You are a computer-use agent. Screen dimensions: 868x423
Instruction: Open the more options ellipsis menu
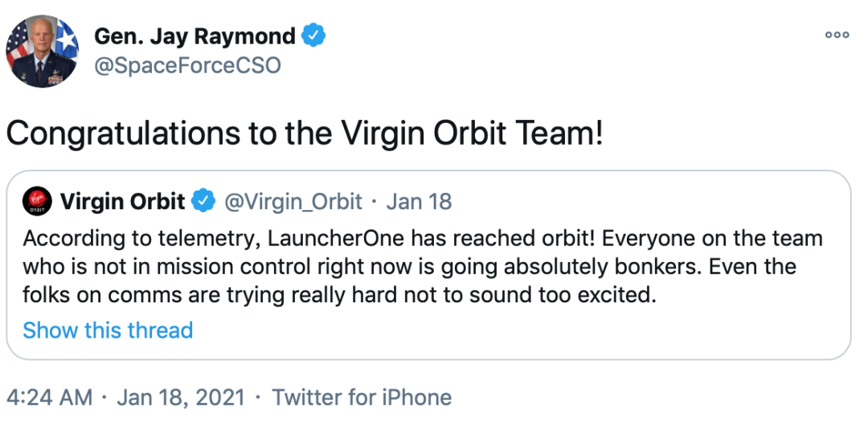pyautogui.click(x=837, y=35)
